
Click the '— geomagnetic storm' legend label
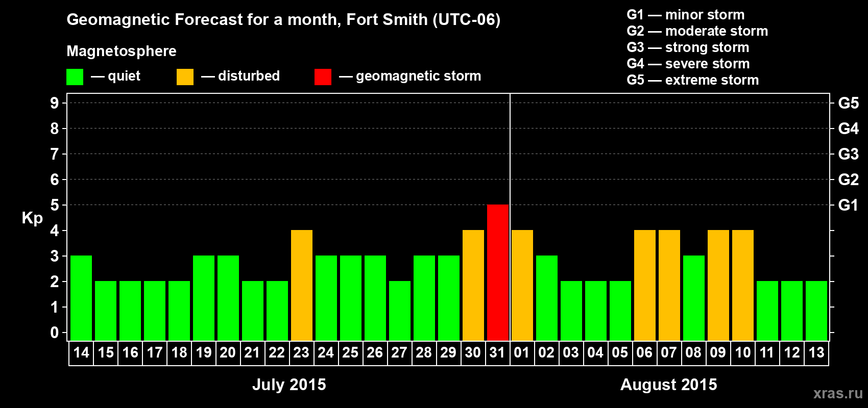coord(410,76)
